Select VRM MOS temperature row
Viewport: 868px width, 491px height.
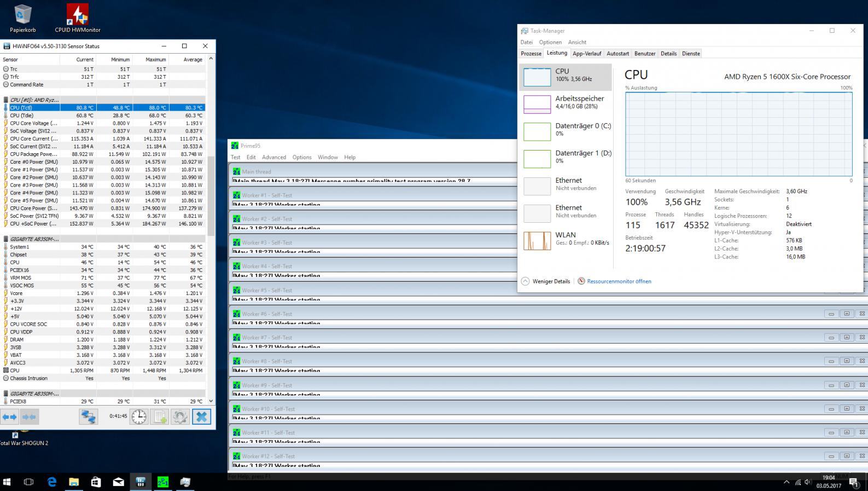pos(104,278)
